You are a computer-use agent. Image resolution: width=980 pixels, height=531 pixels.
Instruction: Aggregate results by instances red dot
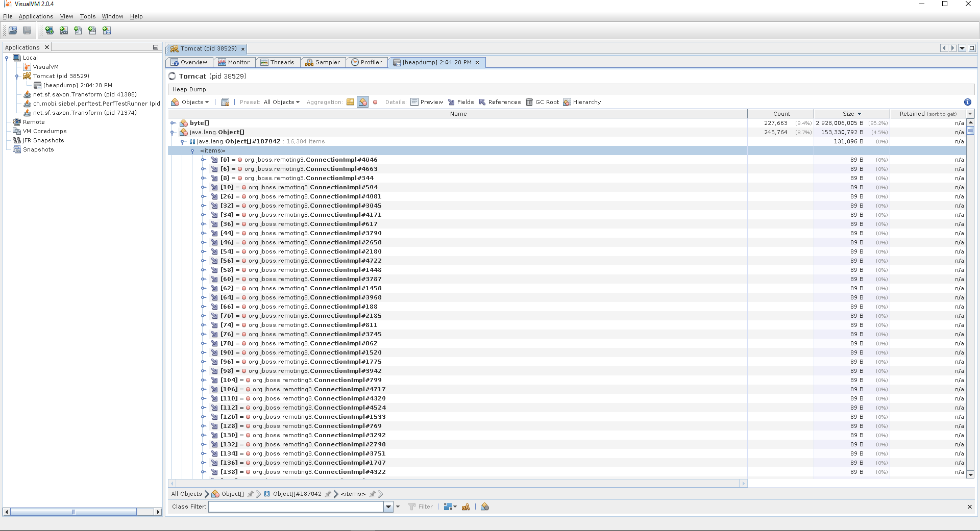point(375,102)
